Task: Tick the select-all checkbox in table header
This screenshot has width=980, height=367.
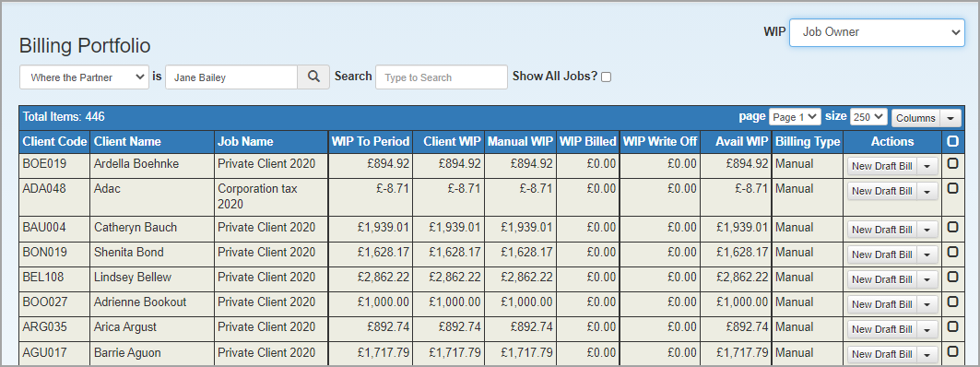Action: (x=952, y=141)
